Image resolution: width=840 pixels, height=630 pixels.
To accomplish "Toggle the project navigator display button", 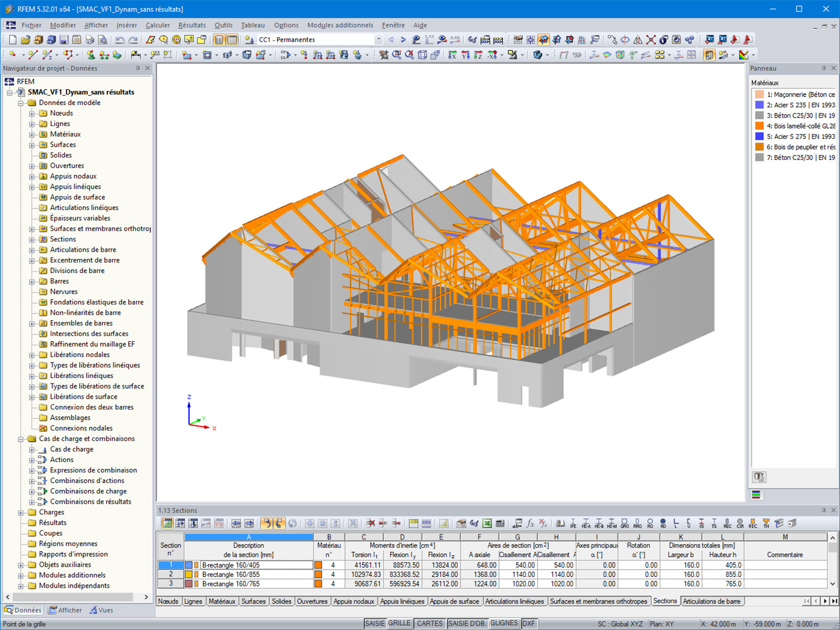I will (x=219, y=40).
